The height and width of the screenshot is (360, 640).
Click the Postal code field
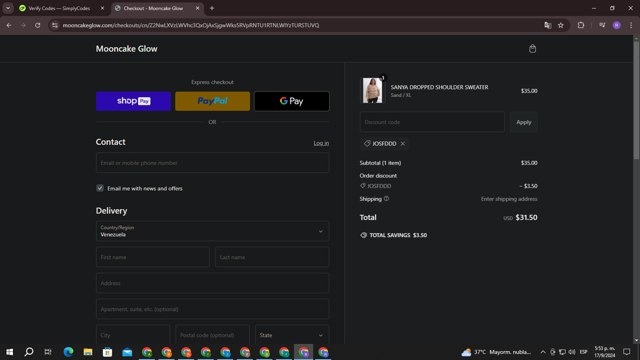tap(212, 335)
